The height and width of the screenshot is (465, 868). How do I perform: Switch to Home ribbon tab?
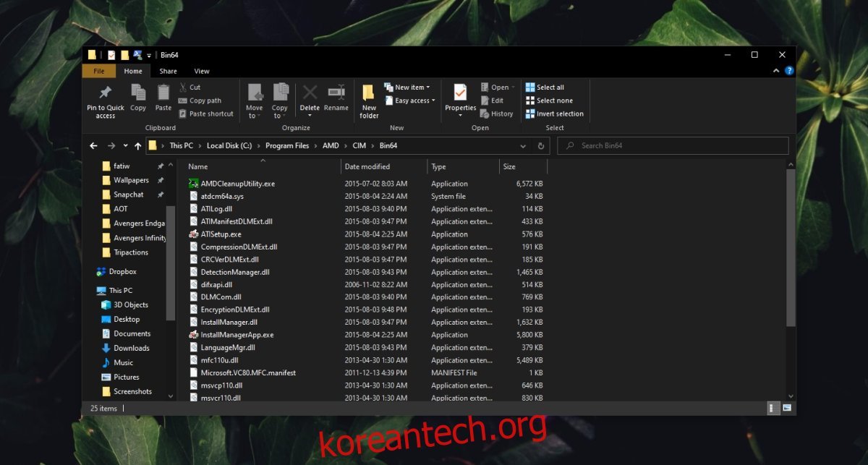pos(133,71)
